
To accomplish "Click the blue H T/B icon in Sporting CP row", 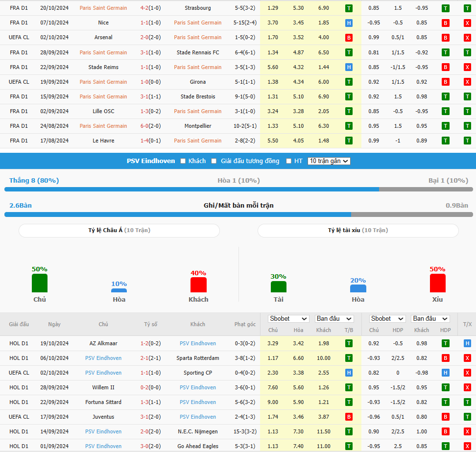I will 349,373.
